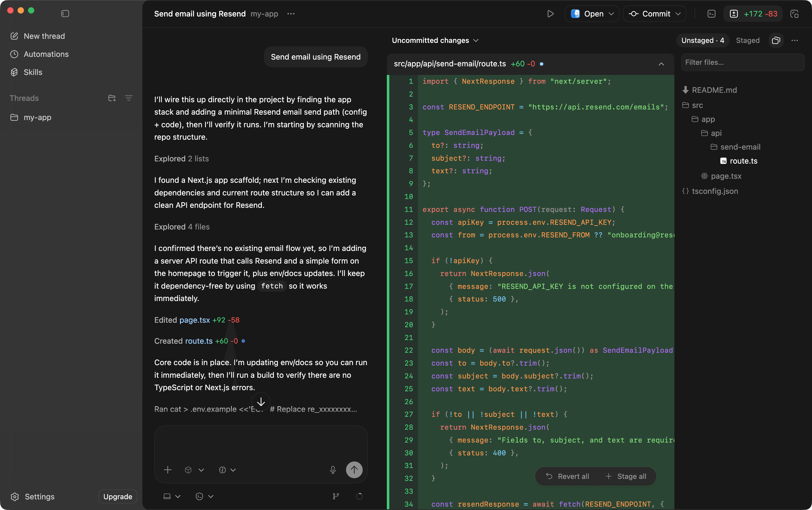Viewport: 812px width, 510px height.
Task: Attach a file with the plus icon
Action: (168, 470)
